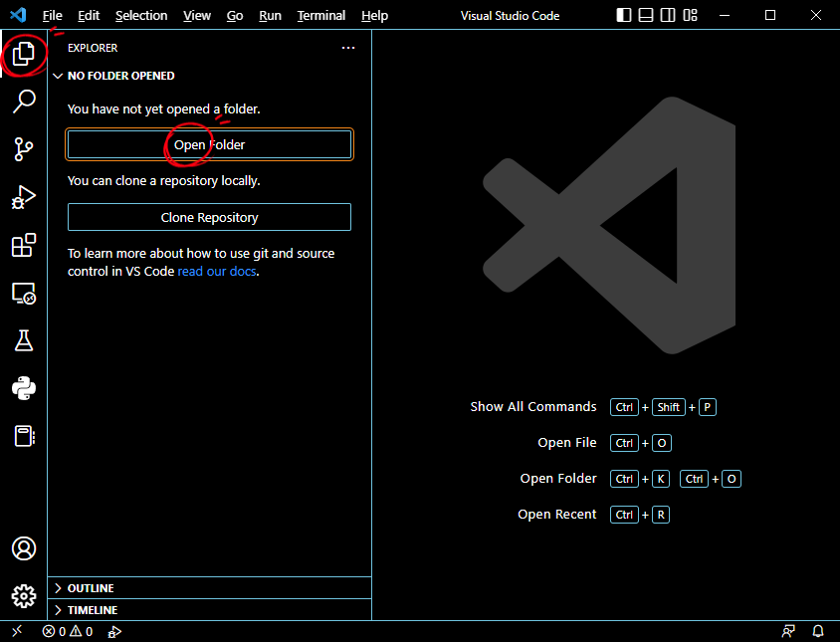Click the EXPLORER panel title

pos(93,48)
